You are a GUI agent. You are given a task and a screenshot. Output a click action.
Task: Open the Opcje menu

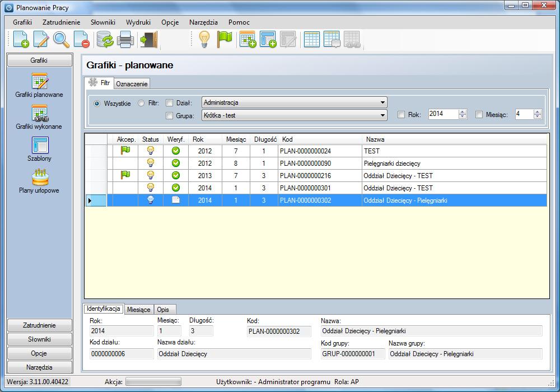point(170,22)
